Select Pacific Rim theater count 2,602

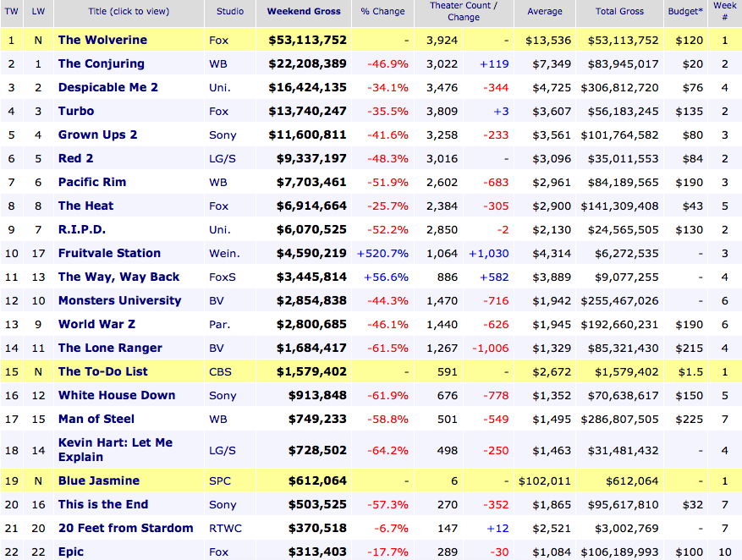(442, 183)
